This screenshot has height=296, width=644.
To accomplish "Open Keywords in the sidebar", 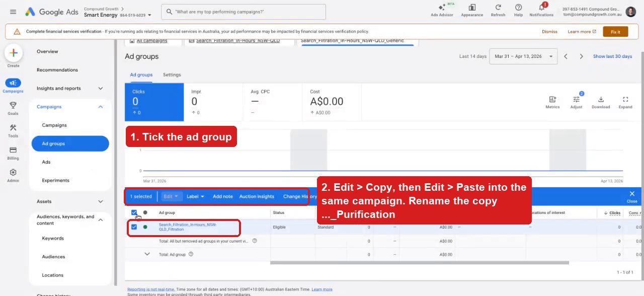I will (53, 238).
